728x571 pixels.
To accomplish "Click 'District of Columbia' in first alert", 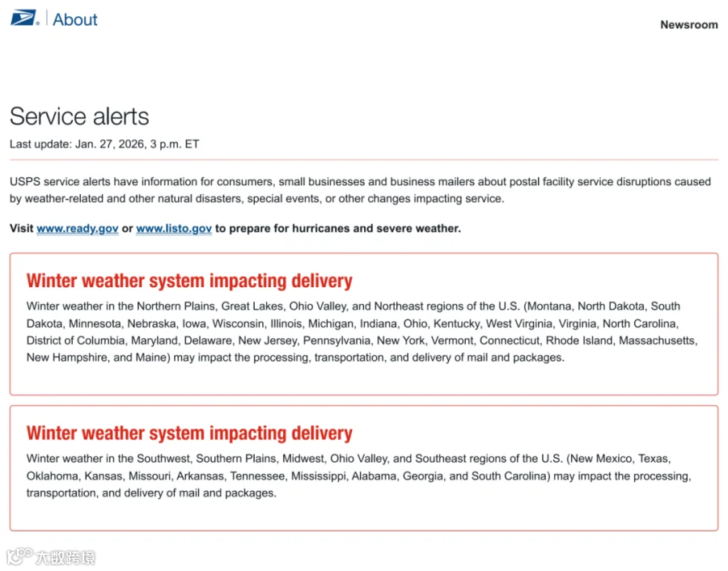I will point(75,340).
